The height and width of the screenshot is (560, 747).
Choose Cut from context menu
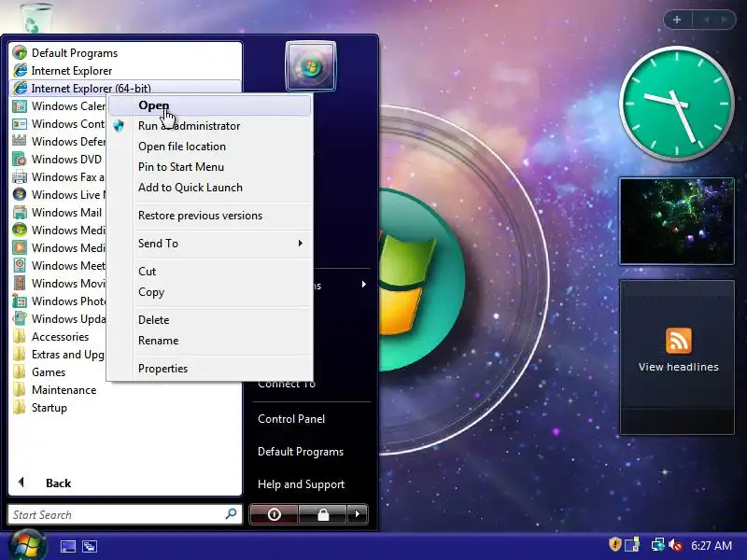point(210,271)
